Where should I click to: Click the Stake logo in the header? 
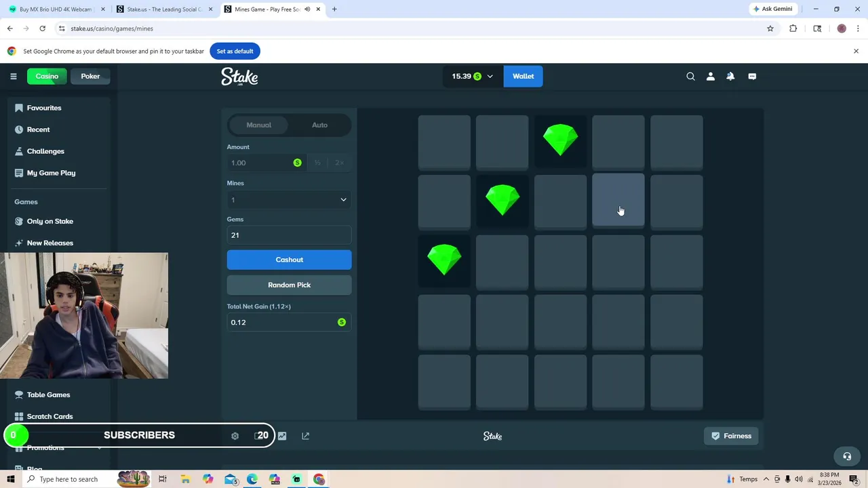point(239,77)
